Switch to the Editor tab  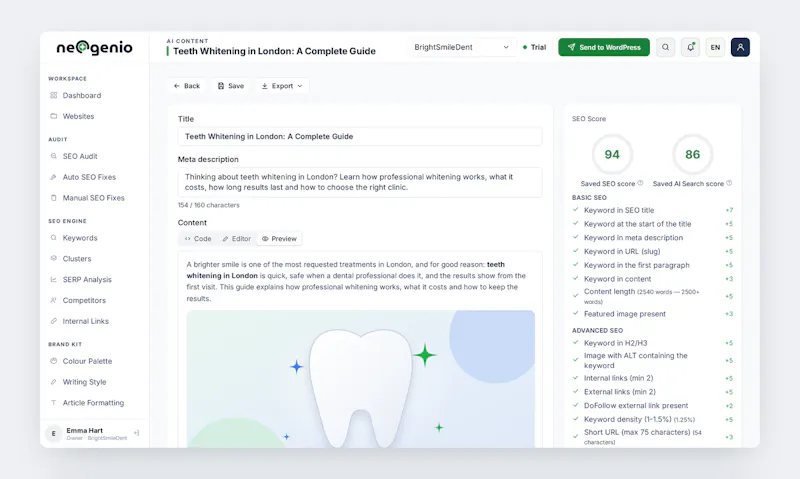pos(237,239)
